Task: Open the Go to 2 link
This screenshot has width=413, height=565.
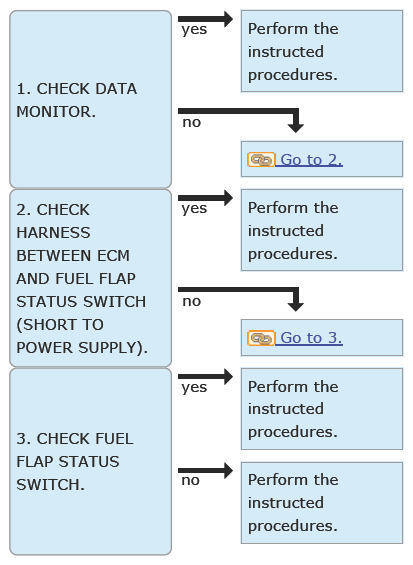Action: (311, 160)
